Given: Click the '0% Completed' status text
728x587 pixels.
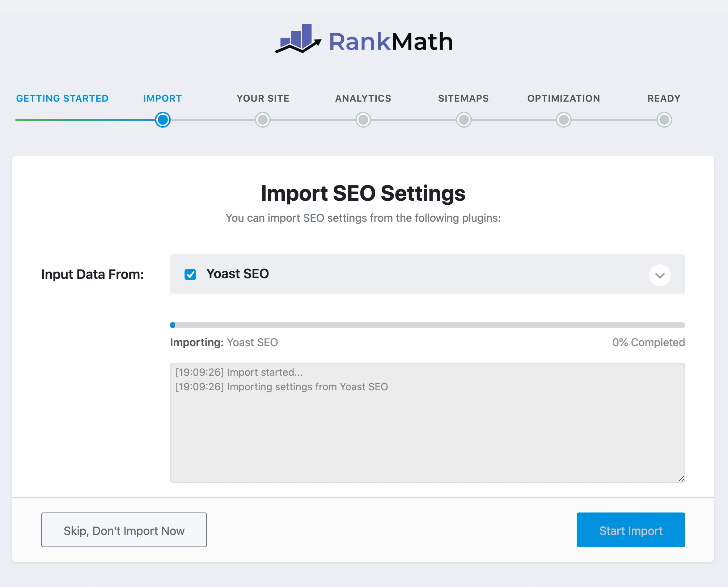Looking at the screenshot, I should pyautogui.click(x=649, y=342).
